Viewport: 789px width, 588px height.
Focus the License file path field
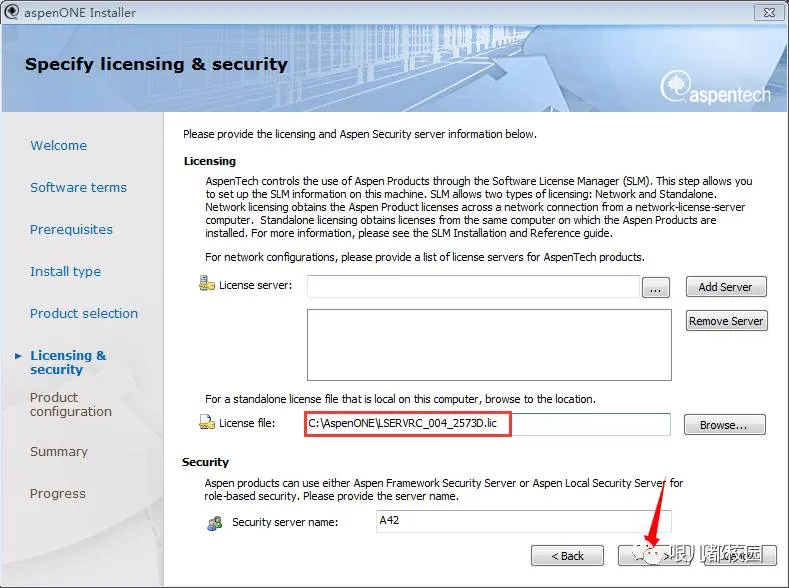(487, 424)
